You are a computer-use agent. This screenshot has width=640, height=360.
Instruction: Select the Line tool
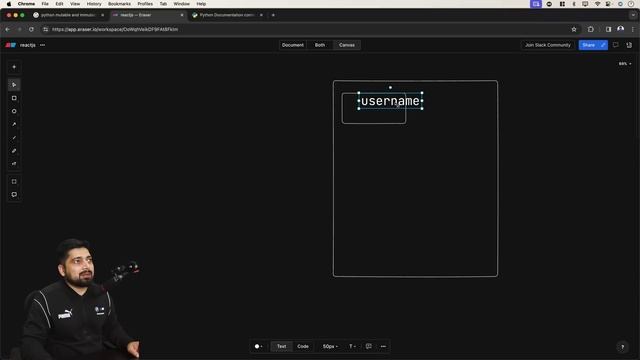click(14, 138)
